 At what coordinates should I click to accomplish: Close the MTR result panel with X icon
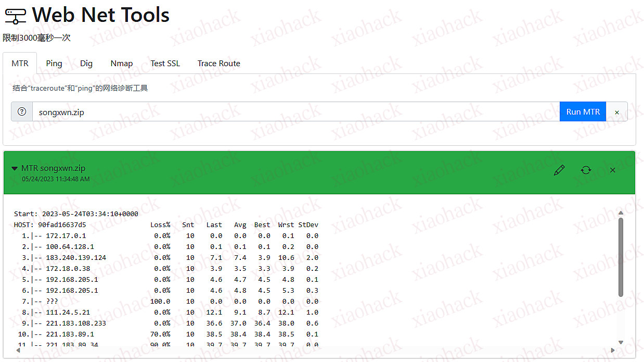(x=612, y=170)
